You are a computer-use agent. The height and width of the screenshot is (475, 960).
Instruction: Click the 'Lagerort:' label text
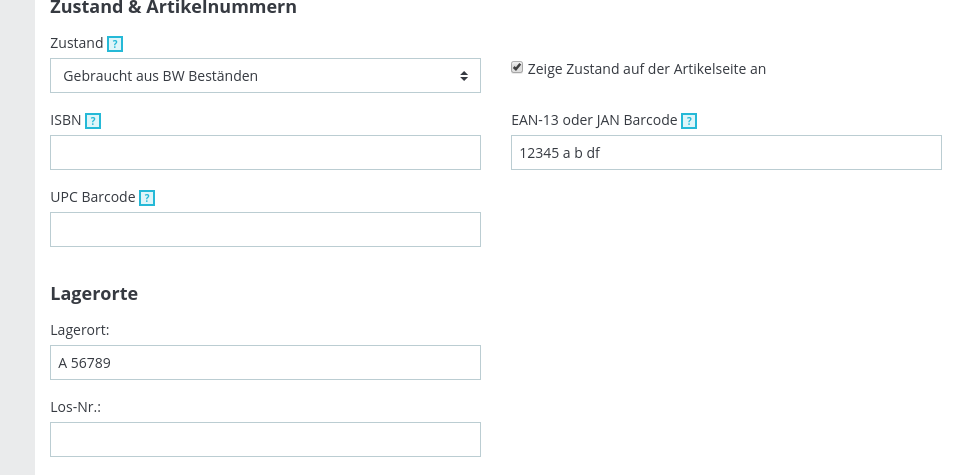[79, 330]
